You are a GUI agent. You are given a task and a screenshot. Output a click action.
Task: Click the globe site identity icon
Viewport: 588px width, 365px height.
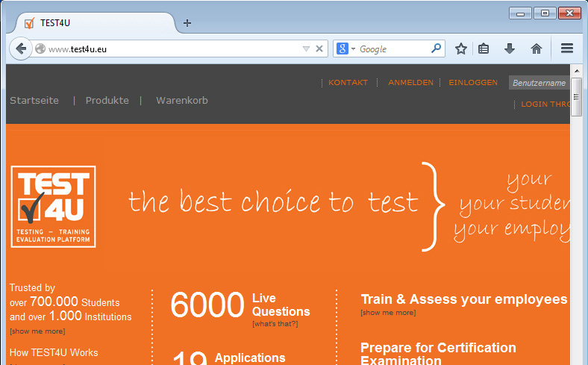point(40,49)
